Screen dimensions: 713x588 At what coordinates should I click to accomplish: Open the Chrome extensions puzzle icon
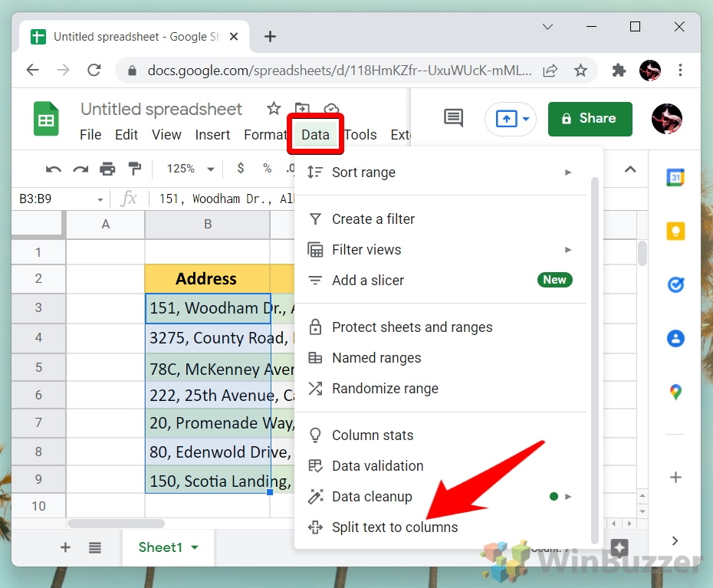pos(619,70)
